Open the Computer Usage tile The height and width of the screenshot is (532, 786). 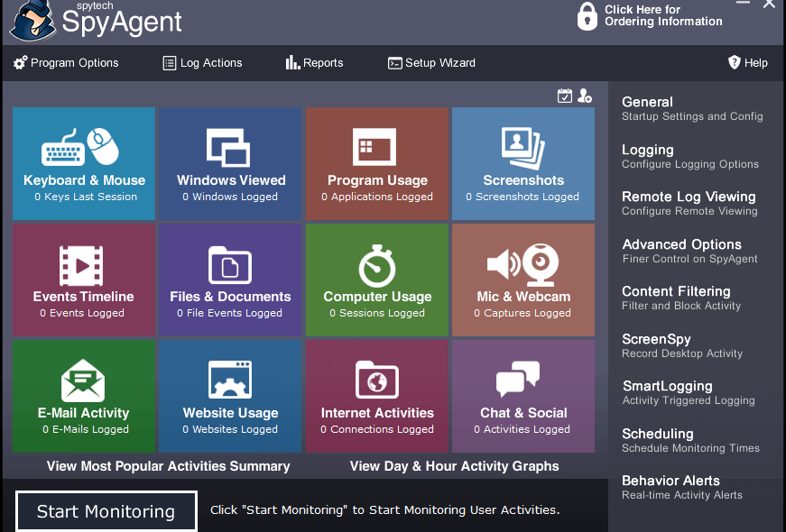pos(377,280)
